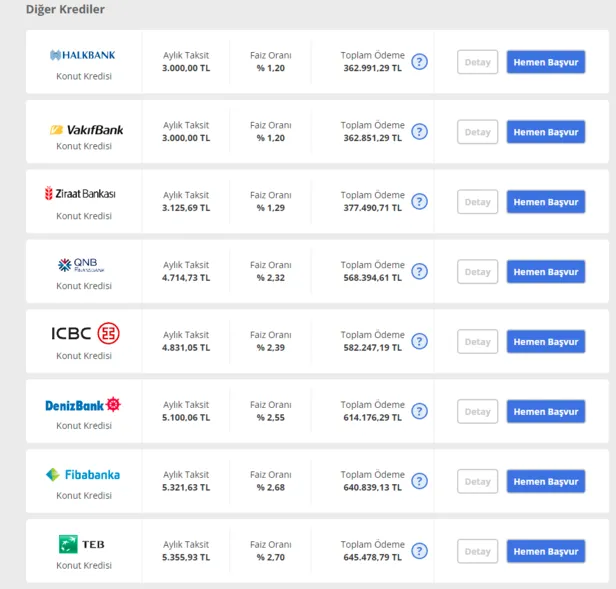View Detay for the DenizBank loan

[x=477, y=412]
